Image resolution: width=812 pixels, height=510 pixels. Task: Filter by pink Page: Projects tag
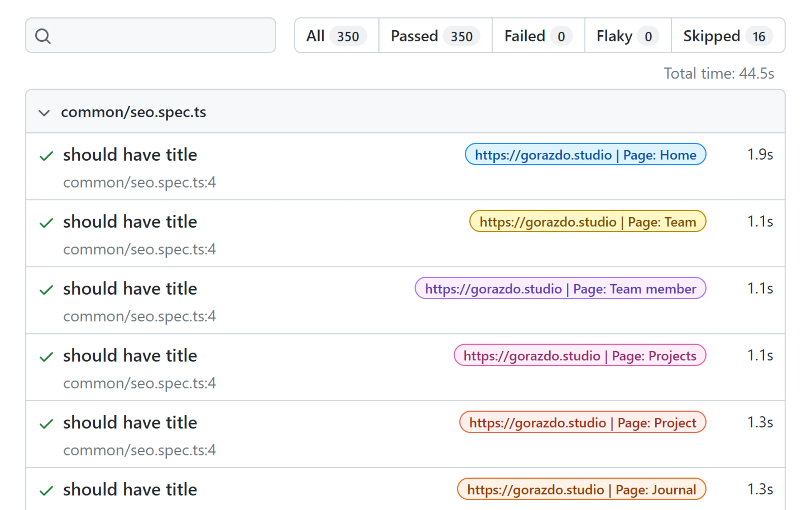[x=580, y=356]
